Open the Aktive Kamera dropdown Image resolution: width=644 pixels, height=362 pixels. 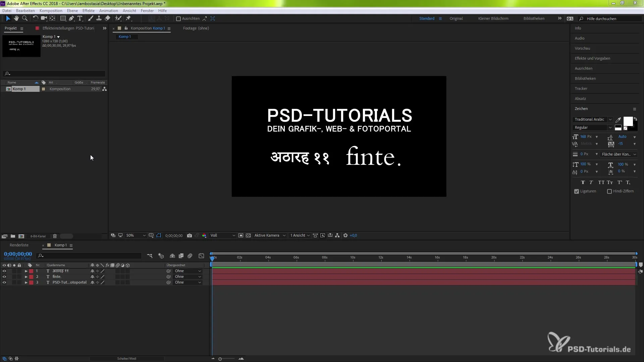pos(270,236)
